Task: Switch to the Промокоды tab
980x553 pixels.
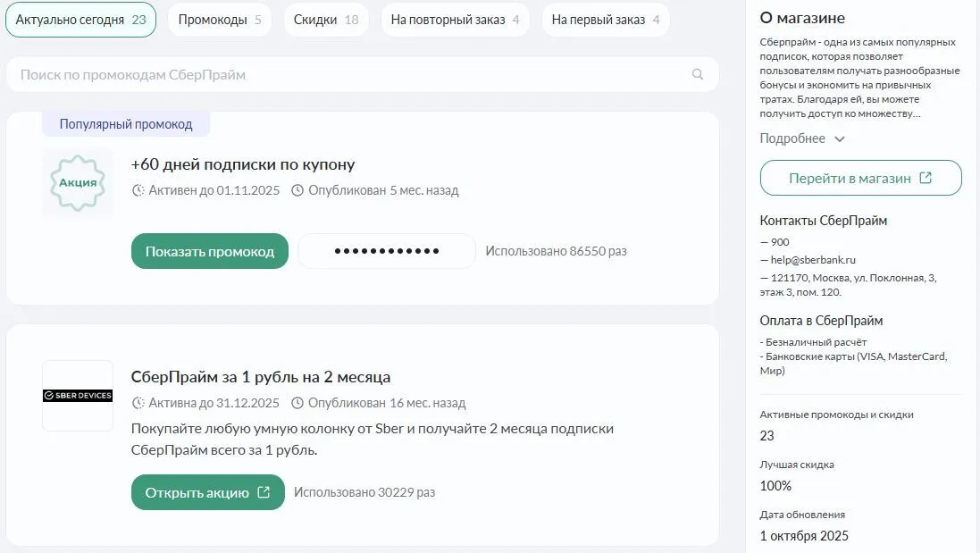Action: 220,20
